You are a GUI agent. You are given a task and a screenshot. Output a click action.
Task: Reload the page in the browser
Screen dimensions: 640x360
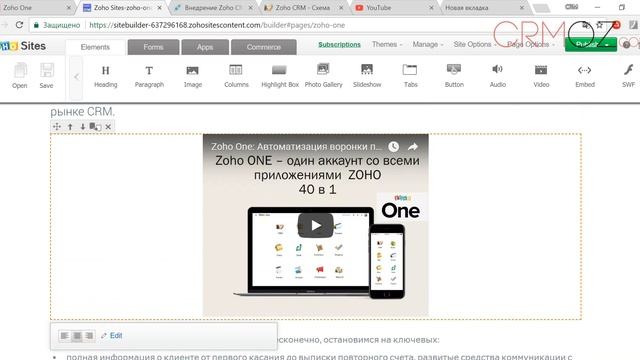click(x=19, y=25)
